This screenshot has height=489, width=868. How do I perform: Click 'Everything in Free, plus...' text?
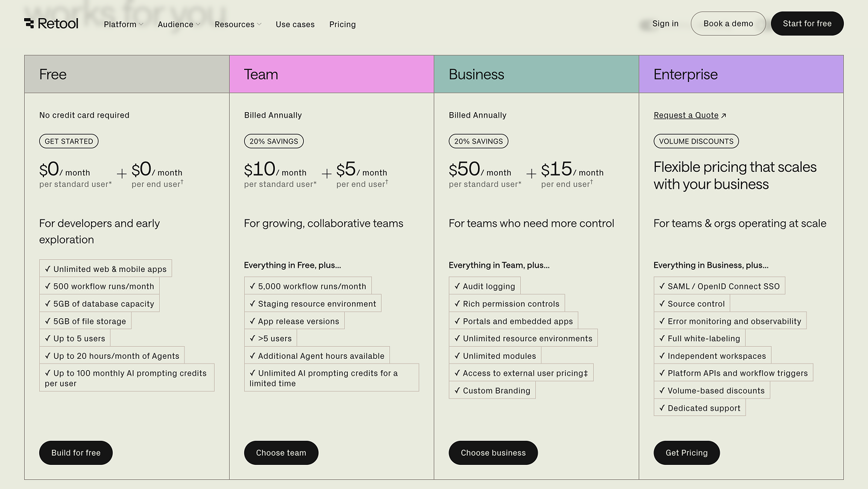(x=292, y=265)
